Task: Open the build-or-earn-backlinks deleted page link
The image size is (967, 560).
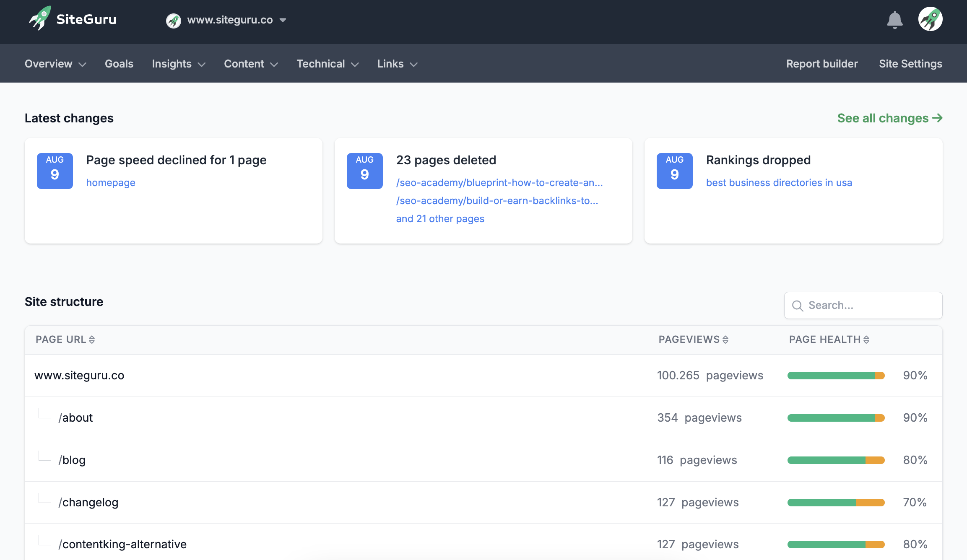Action: point(497,201)
